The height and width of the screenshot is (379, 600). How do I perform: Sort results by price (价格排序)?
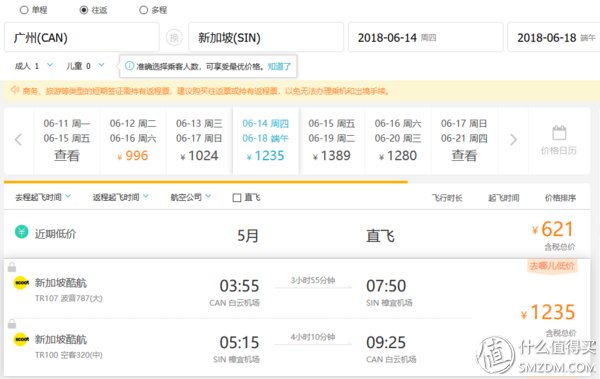(x=560, y=198)
